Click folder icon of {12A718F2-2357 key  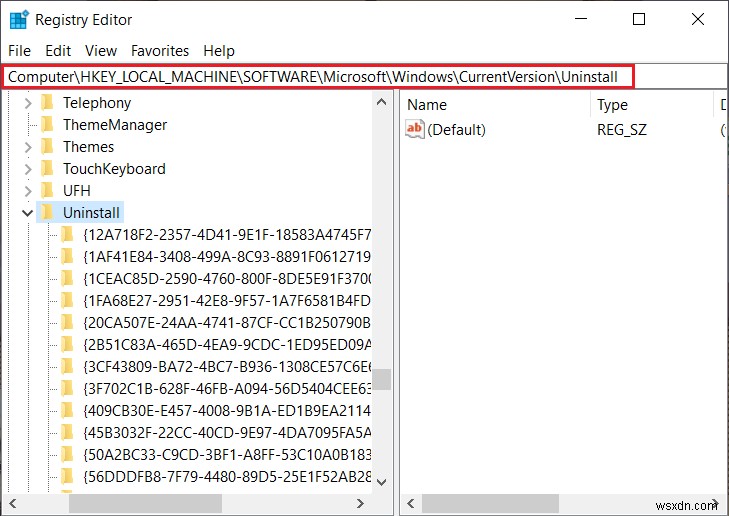click(x=67, y=234)
